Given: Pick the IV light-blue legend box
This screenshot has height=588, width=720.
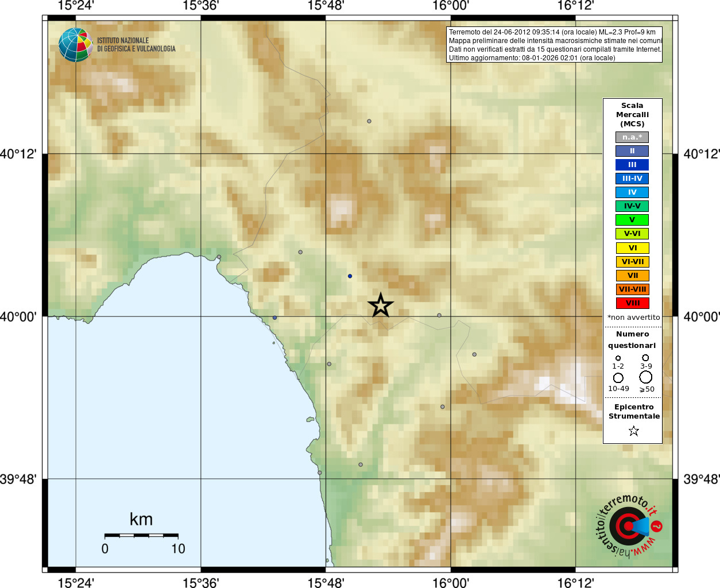Looking at the screenshot, I should point(632,192).
